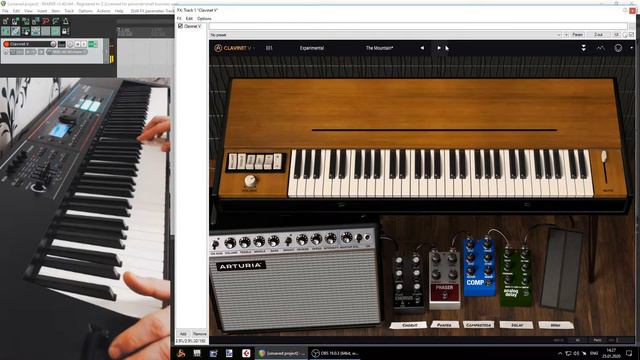The height and width of the screenshot is (360, 640).
Task: Click the wah pedal treadle
Action: pyautogui.click(x=562, y=268)
